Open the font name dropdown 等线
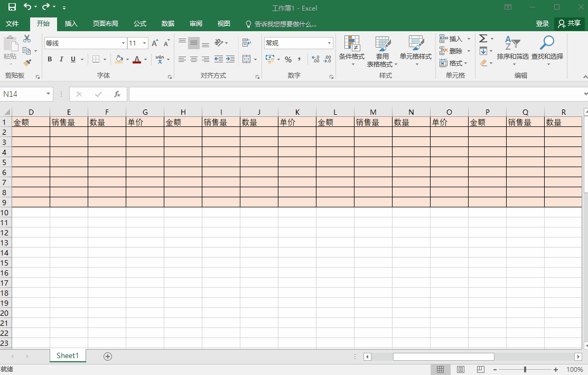 click(123, 43)
